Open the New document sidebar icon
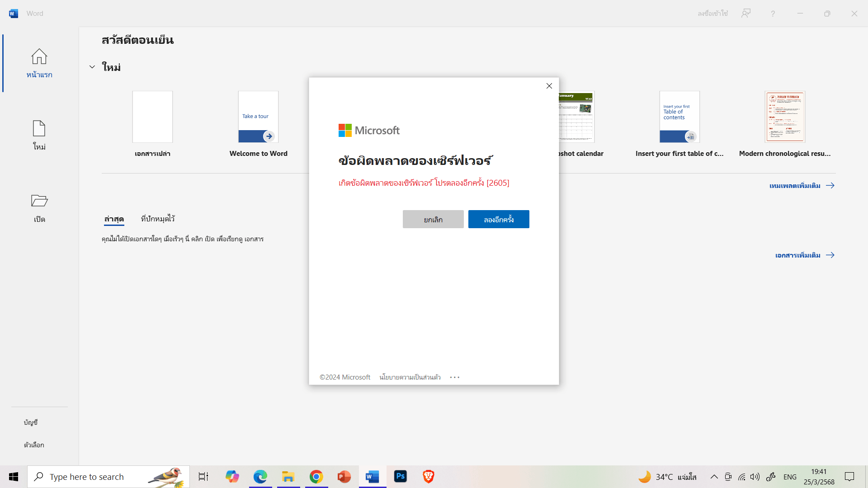The image size is (868, 488). point(39,129)
